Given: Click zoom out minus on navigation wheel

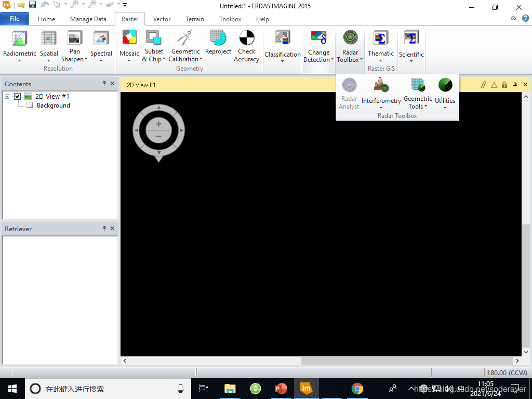Looking at the screenshot, I should click(158, 137).
